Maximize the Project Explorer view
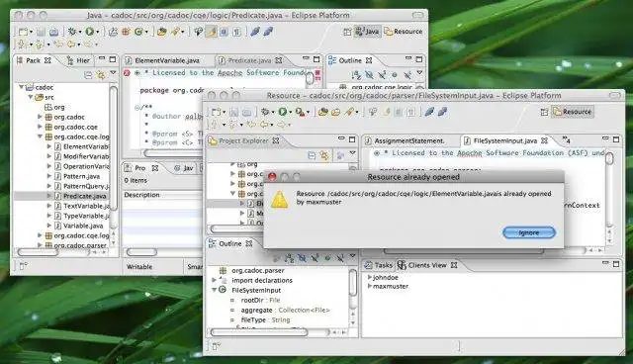Image resolution: width=633 pixels, height=364 pixels. click(352, 139)
